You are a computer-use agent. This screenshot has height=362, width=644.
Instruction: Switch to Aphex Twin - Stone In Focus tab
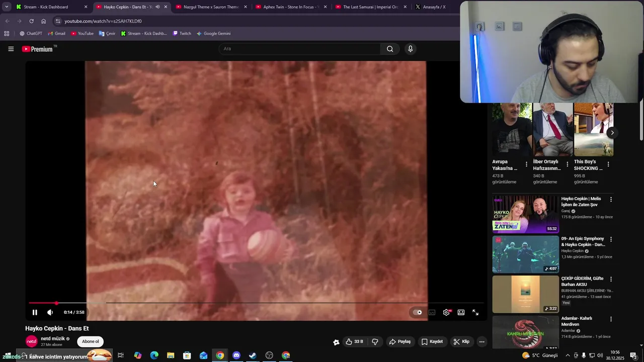[291, 7]
